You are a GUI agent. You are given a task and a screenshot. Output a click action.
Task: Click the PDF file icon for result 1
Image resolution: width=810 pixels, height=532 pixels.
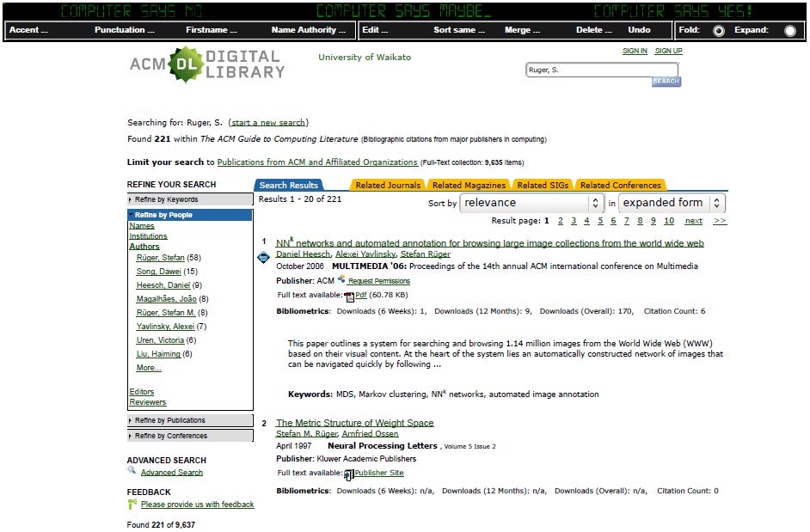[x=349, y=296]
